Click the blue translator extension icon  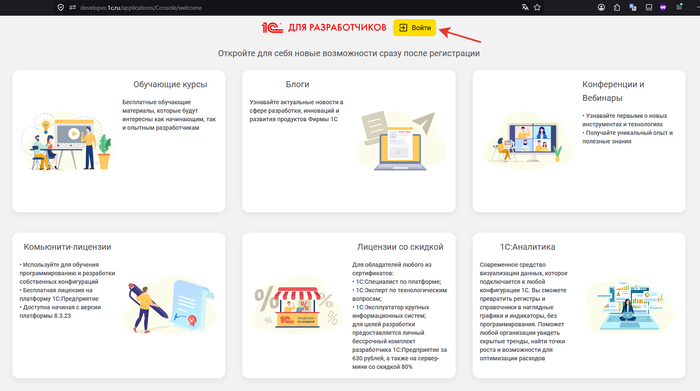coord(633,7)
